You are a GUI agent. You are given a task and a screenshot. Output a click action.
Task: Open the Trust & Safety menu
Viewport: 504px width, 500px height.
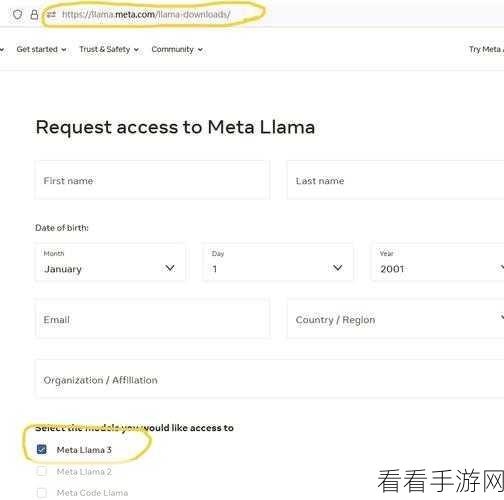[109, 49]
